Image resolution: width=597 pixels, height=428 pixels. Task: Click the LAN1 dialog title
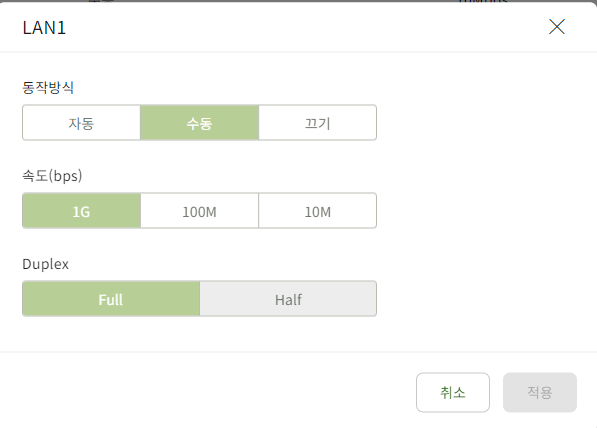coord(44,28)
